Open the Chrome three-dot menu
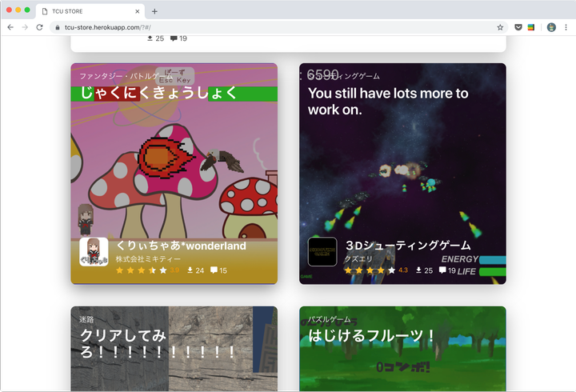Viewport: 576px width, 392px height. 566,27
